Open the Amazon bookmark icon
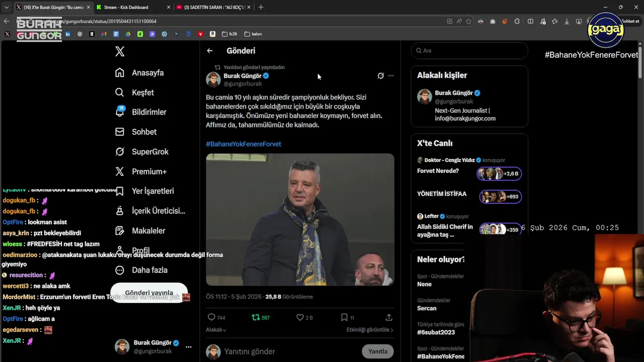644x362 pixels. 212,34
